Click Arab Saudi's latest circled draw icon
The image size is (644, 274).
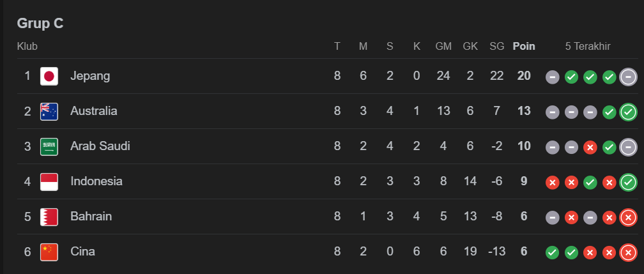click(629, 147)
